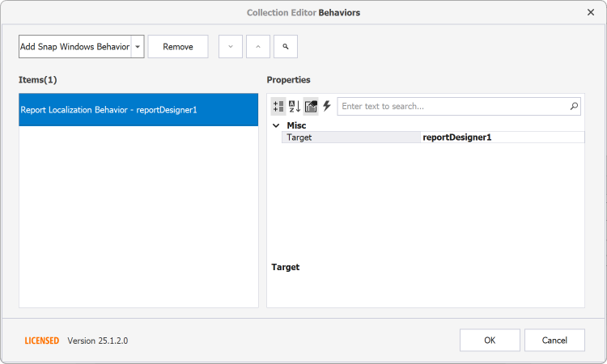Click the Version 25.1.2.0 text
The width and height of the screenshot is (607, 364).
click(x=98, y=341)
